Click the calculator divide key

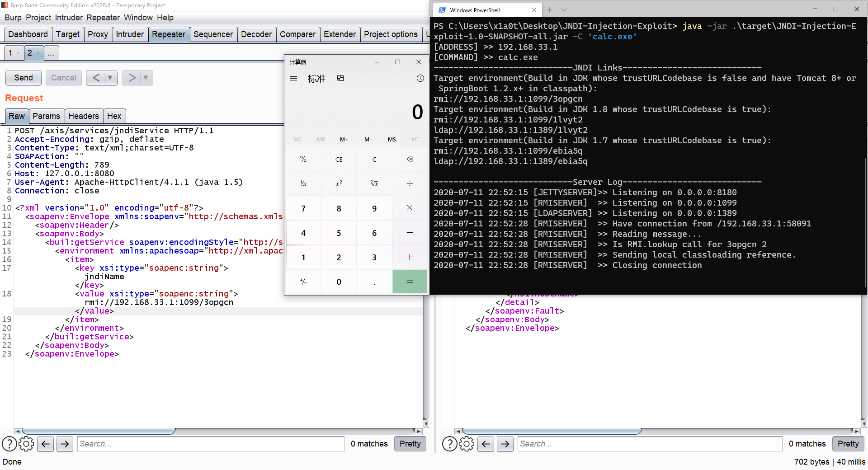pyautogui.click(x=410, y=183)
